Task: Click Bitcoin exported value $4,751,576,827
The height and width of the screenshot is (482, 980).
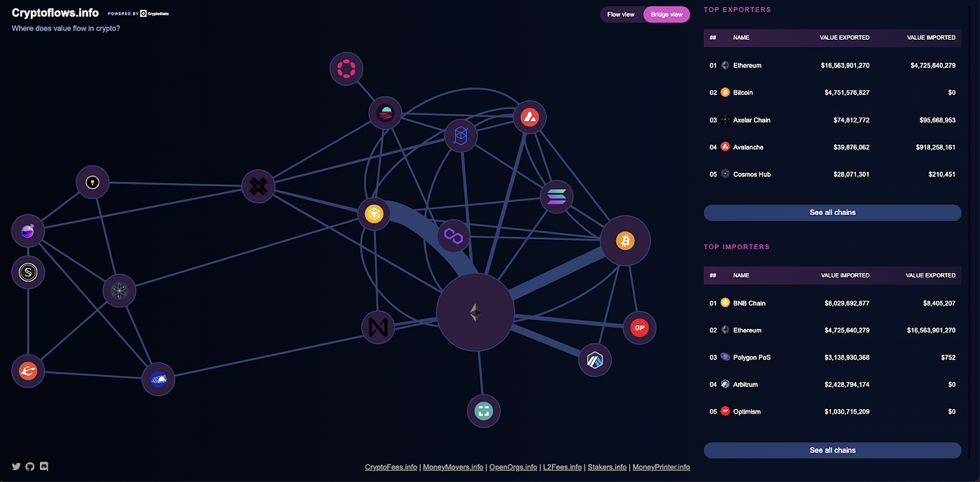Action: coord(847,92)
